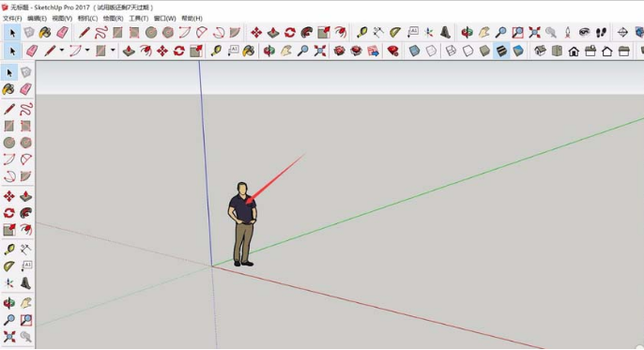Switch to Top view icon
The image size is (644, 350).
pyautogui.click(x=557, y=51)
